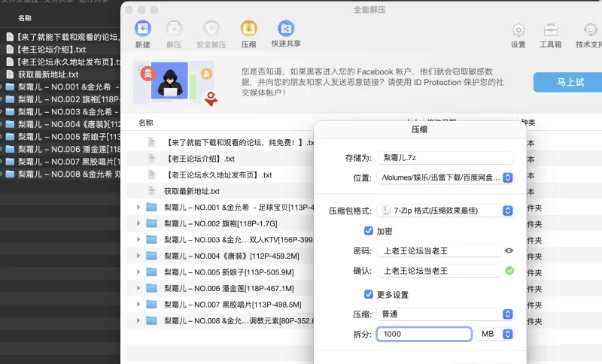Viewport: 602px width, 364px height.
Task: Expand the NO.006 潘金莲 folder row
Action: click(138, 288)
